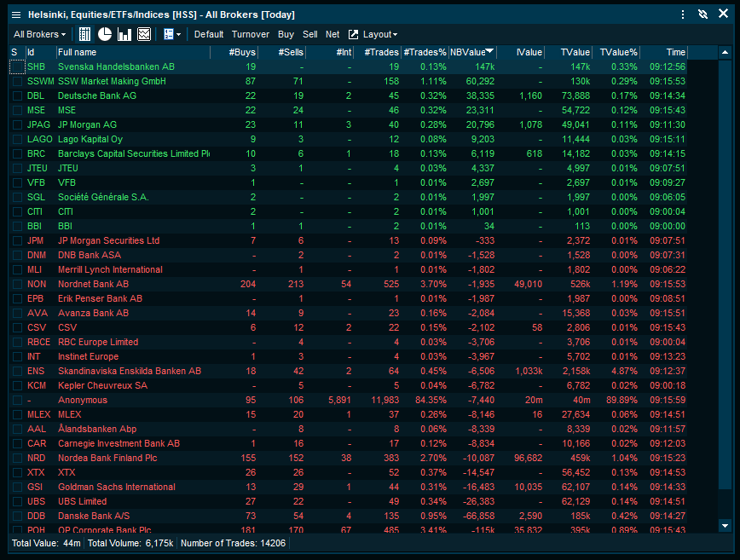Click the window link/unlink icon
The height and width of the screenshot is (560, 740).
[x=702, y=14]
